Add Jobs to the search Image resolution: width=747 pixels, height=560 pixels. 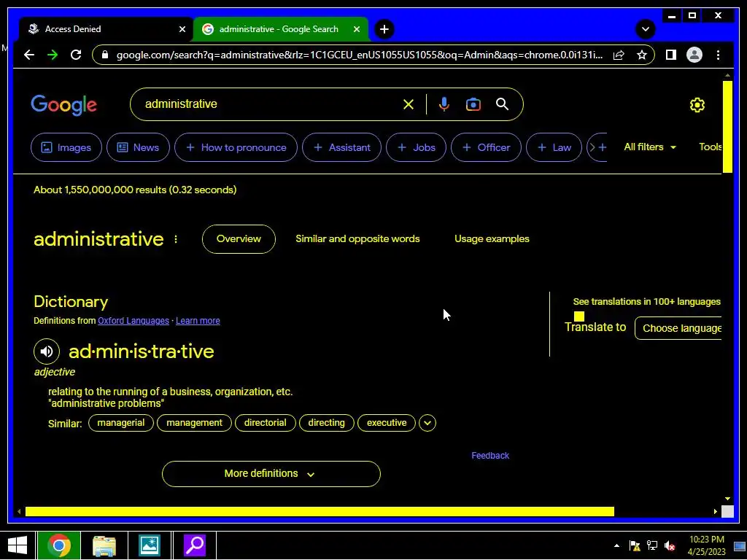417,147
